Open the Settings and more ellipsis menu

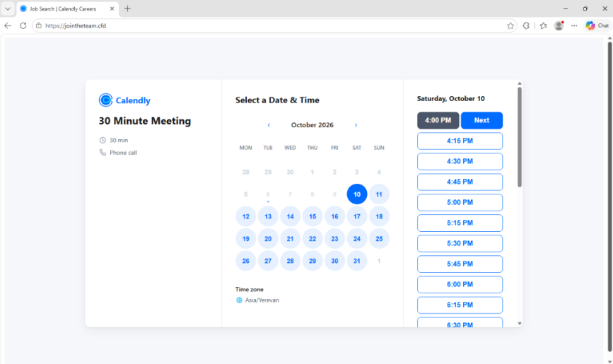coord(574,25)
